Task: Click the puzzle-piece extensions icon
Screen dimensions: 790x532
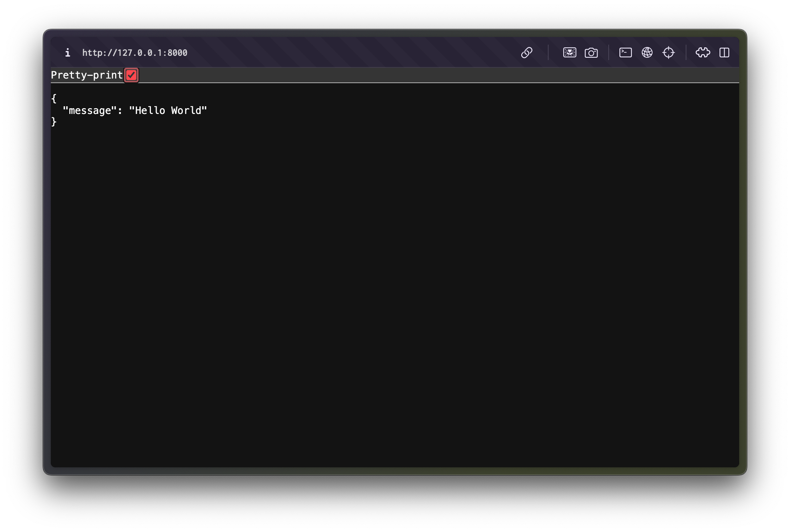Action: point(703,52)
